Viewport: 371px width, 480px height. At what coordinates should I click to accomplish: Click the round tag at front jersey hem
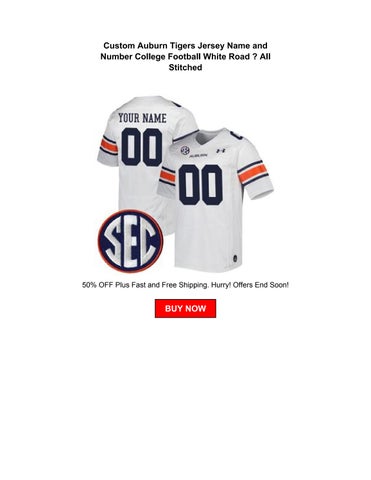point(235,257)
